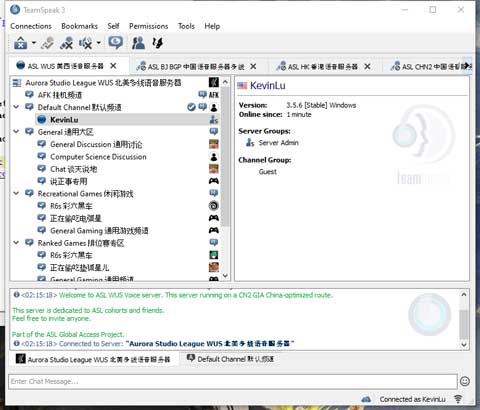Image resolution: width=480 pixels, height=410 pixels.
Task: Click the KevinLu name in info panel
Action: click(x=268, y=86)
